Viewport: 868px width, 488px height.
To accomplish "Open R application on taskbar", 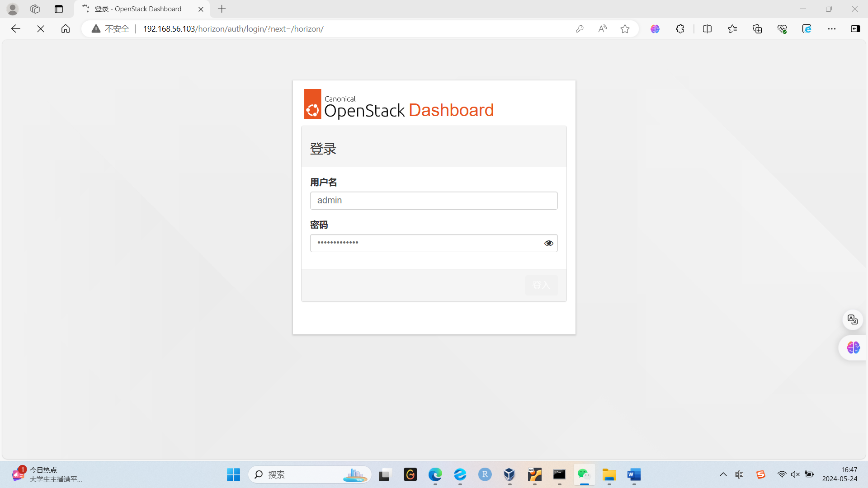I will pos(485,474).
